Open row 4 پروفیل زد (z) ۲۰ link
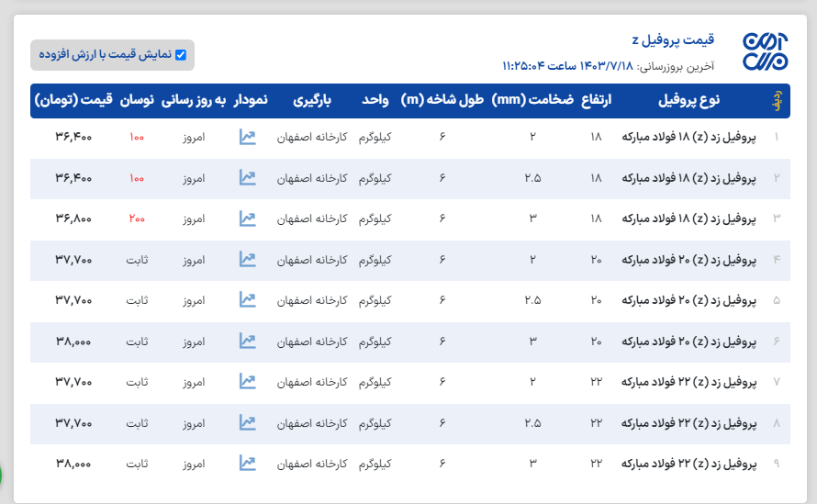The image size is (817, 504). pyautogui.click(x=689, y=260)
